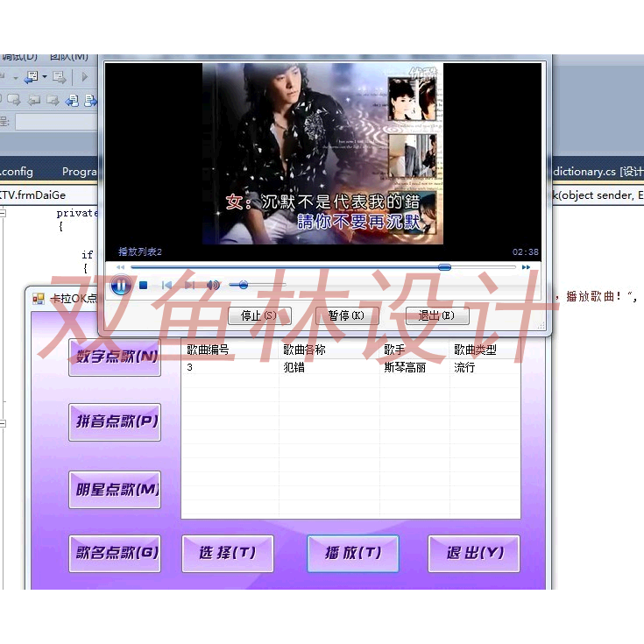Click the 歌曲名称 column header
This screenshot has height=644, width=644.
(x=329, y=350)
